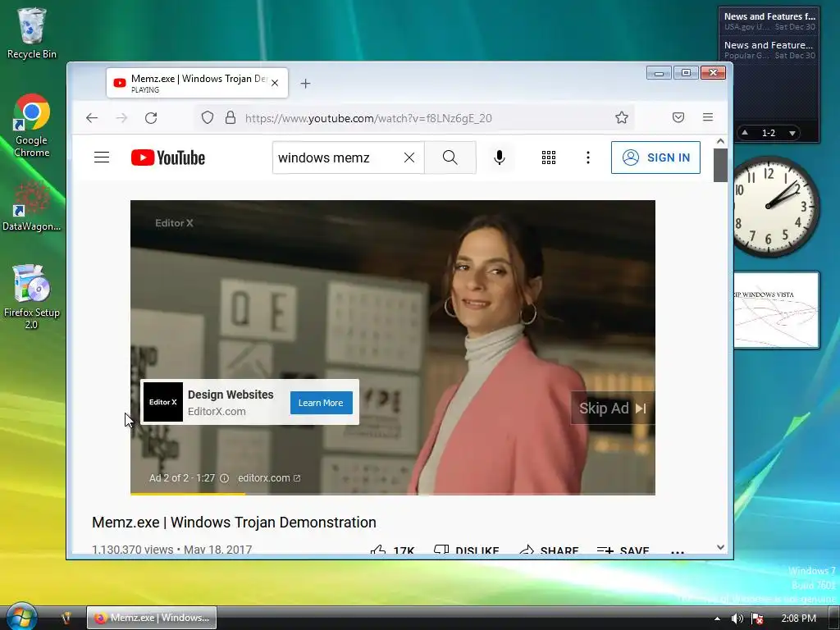Screen dimensions: 840x630
Task: Reload the page with the refresh icon
Action: [151, 118]
